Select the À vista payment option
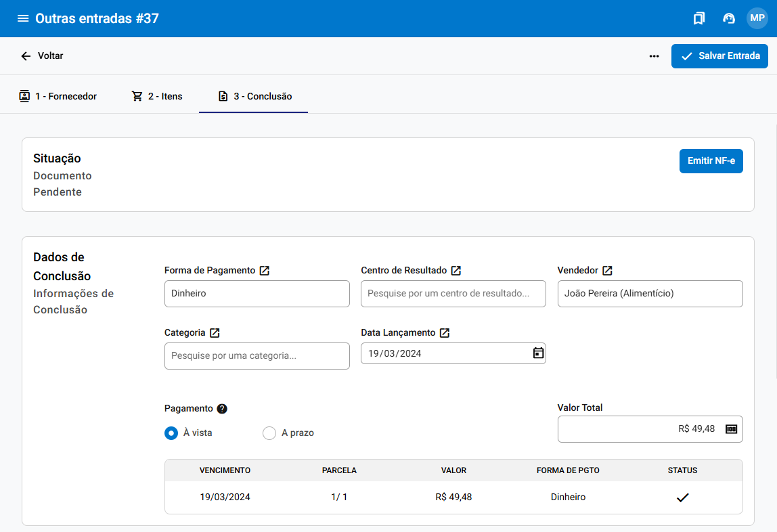 [x=171, y=433]
